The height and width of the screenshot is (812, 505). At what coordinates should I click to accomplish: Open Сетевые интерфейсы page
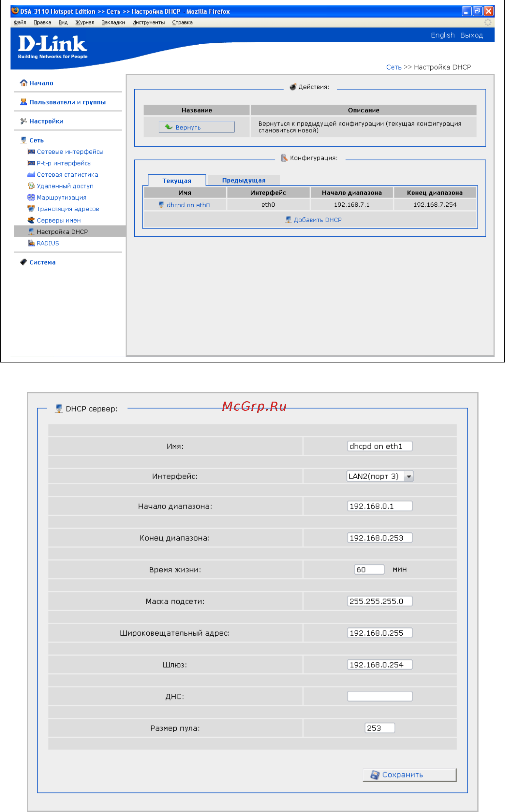[x=70, y=152]
